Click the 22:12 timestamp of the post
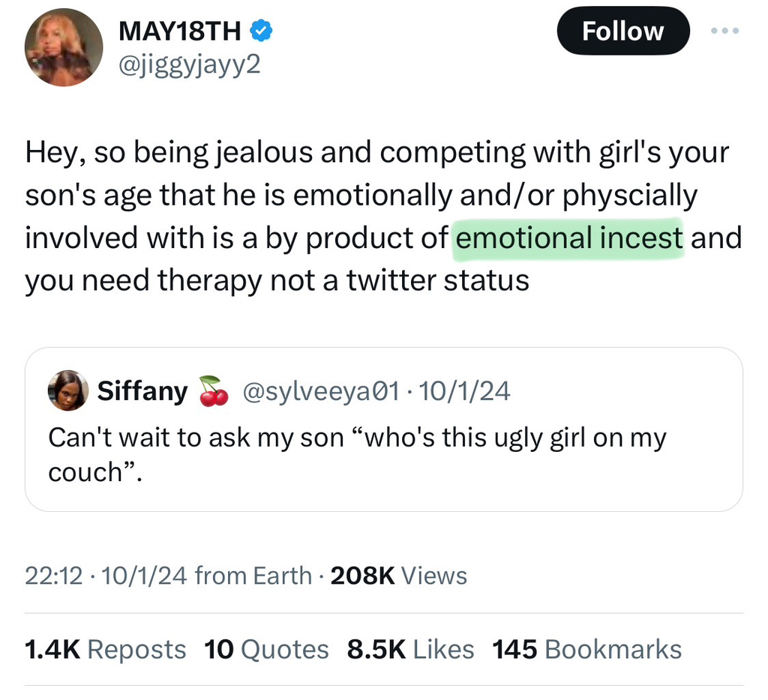The width and height of the screenshot is (768, 700). (53, 575)
